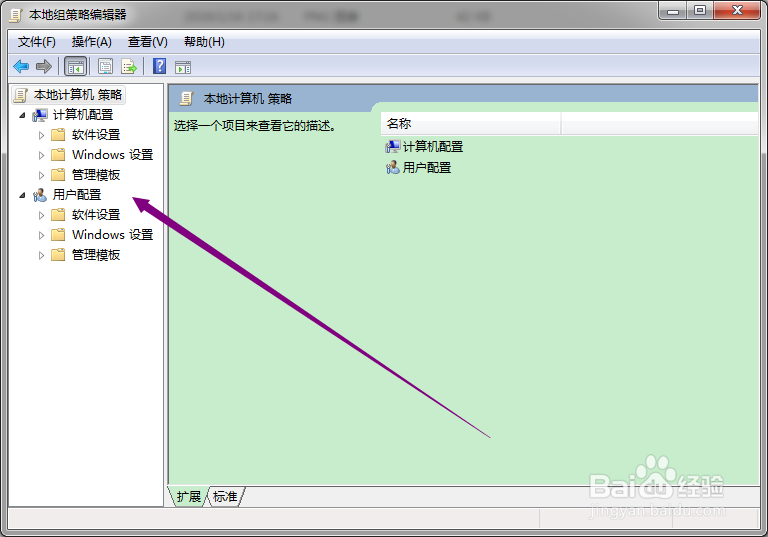Screen dimensions: 768x537
Task: Collapse the 用户配置 tree node
Action: coord(22,195)
